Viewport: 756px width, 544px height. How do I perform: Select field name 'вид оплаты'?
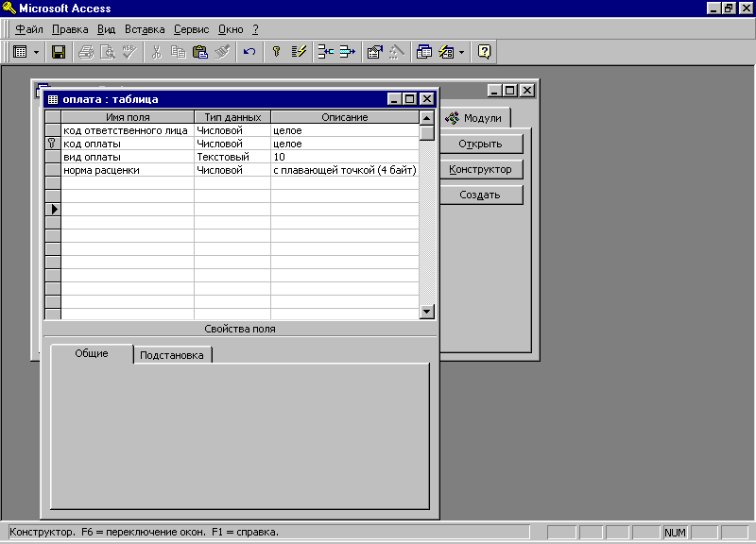tap(128, 157)
